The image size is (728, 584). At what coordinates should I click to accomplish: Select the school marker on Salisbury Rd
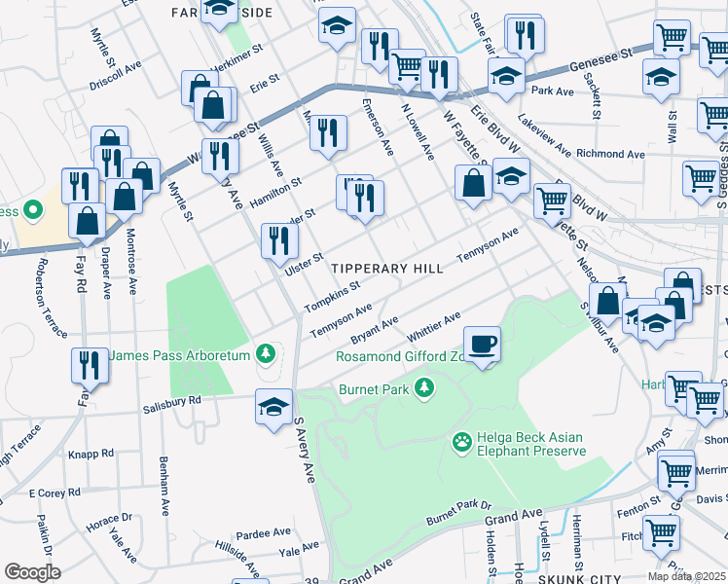click(273, 408)
